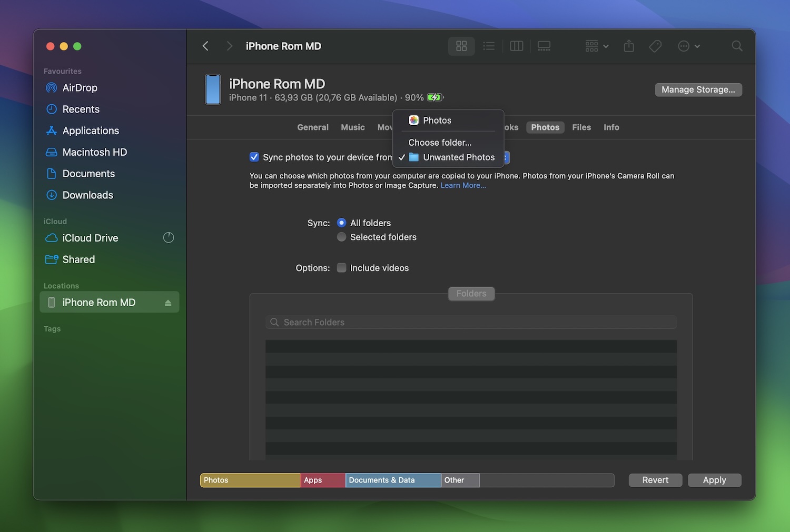Click the Apps segment of storage bar

click(323, 480)
